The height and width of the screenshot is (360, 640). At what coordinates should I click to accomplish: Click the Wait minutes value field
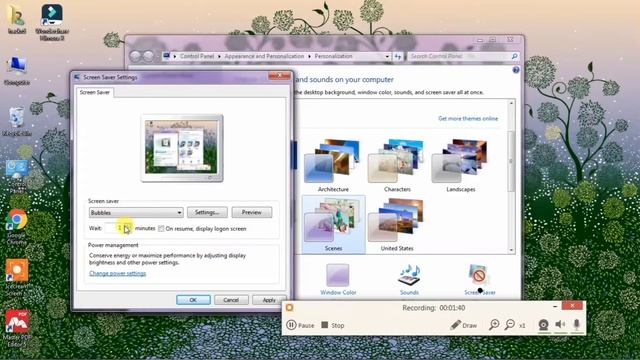click(115, 228)
